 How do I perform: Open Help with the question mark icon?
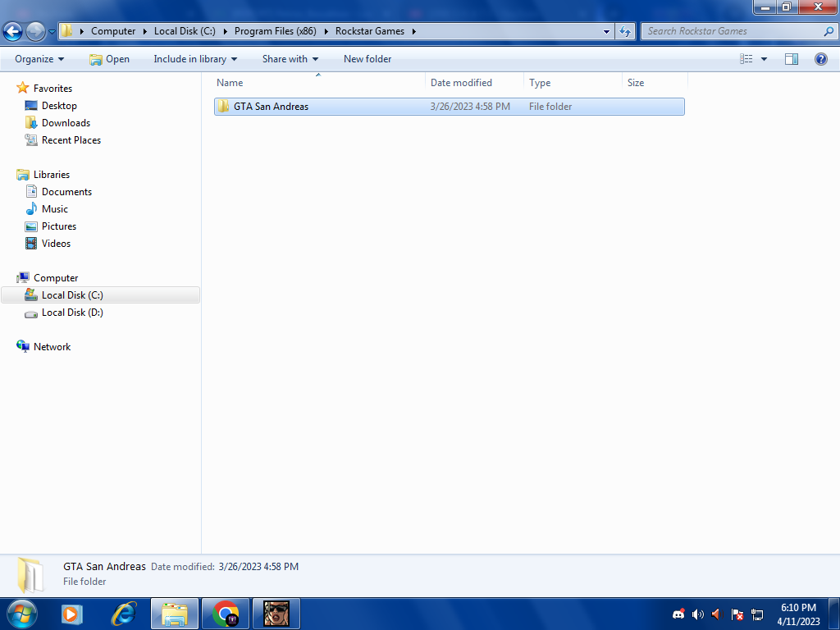(x=820, y=59)
